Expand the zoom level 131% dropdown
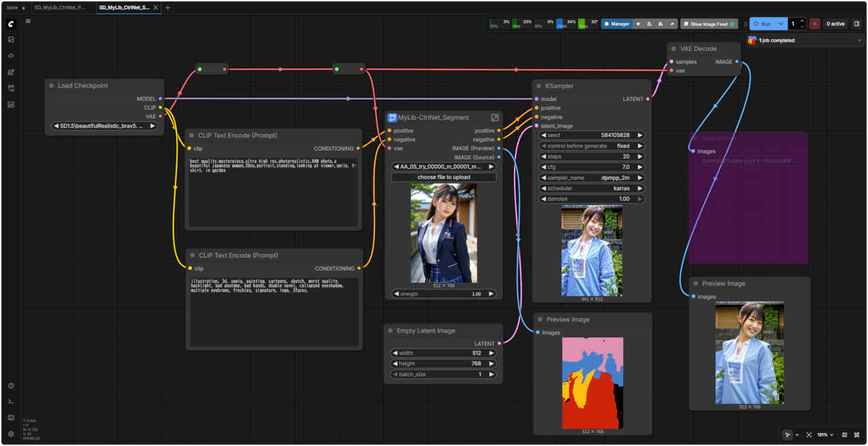This screenshot has width=868, height=446. coord(825,434)
